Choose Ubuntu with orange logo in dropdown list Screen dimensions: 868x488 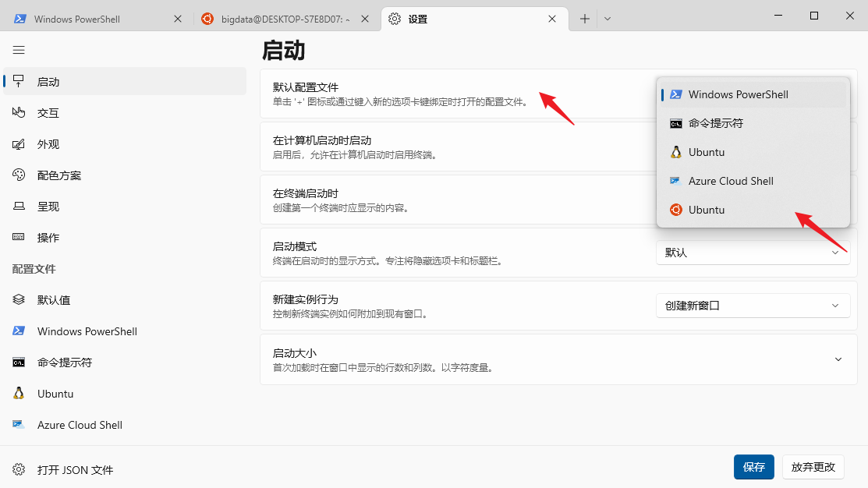coord(706,210)
